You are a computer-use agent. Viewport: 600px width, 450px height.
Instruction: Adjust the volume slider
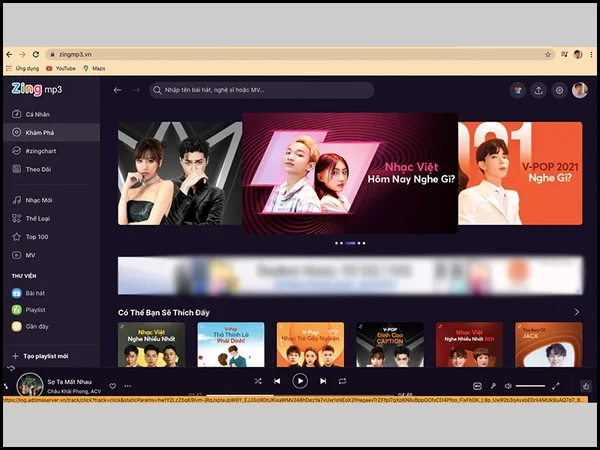(530, 386)
